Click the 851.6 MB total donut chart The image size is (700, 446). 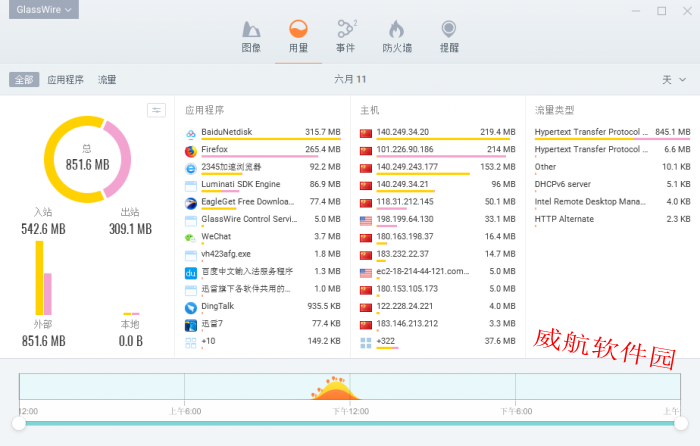(x=88, y=159)
